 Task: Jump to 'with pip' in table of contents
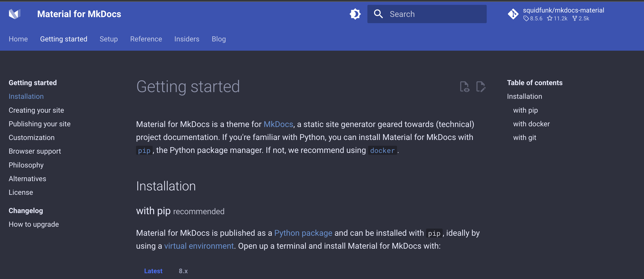click(x=525, y=110)
